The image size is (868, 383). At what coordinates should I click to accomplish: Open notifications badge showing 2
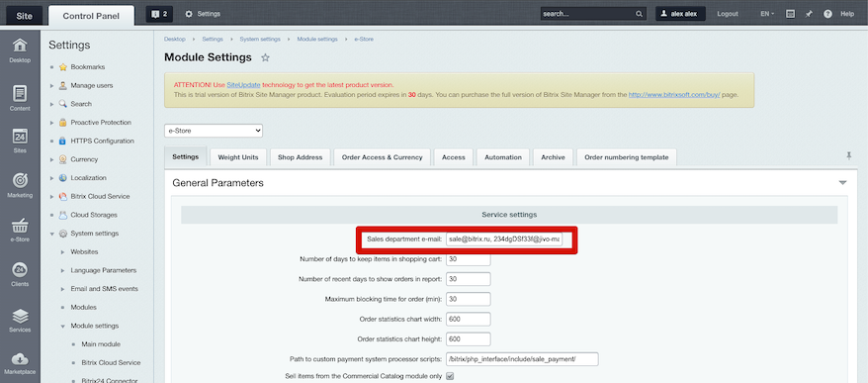(x=159, y=14)
